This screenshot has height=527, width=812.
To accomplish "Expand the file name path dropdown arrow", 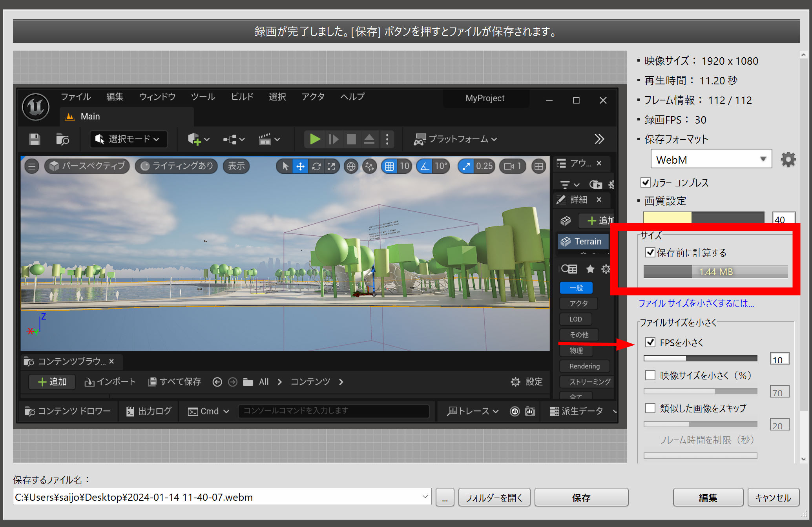I will [x=425, y=497].
